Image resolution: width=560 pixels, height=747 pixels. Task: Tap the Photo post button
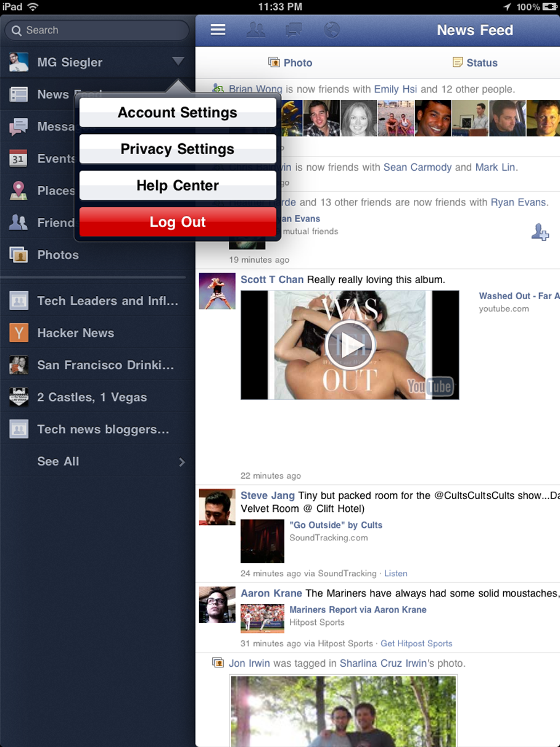(290, 63)
